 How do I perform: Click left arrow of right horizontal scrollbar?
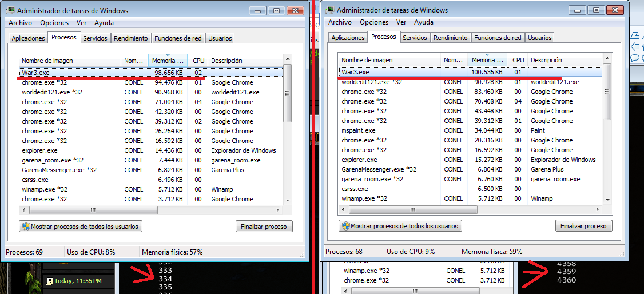point(343,209)
